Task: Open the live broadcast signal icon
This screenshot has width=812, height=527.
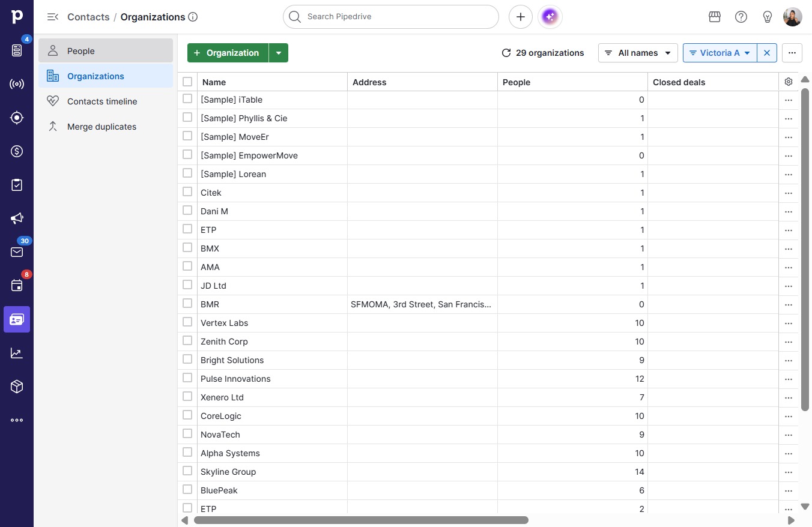Action: (17, 84)
